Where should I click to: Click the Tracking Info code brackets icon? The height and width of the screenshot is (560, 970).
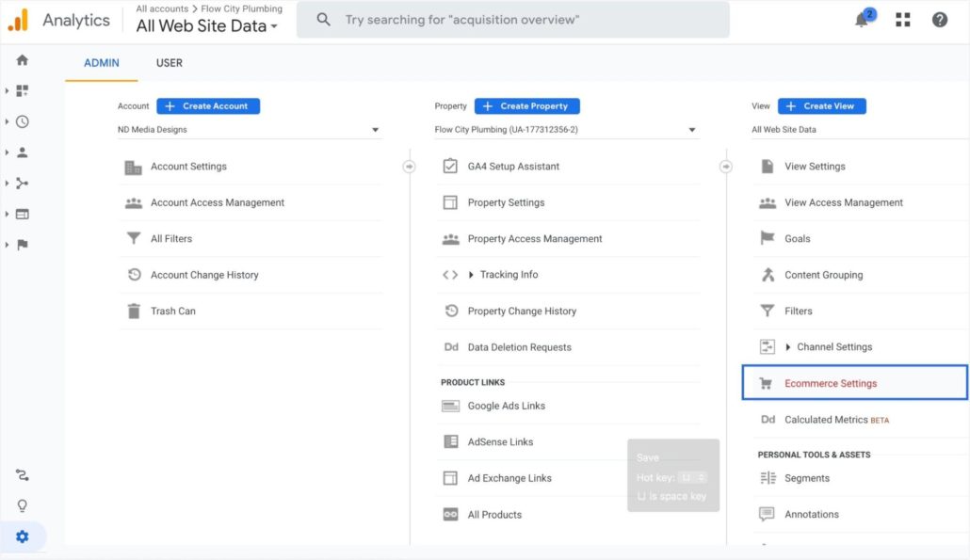pos(450,275)
